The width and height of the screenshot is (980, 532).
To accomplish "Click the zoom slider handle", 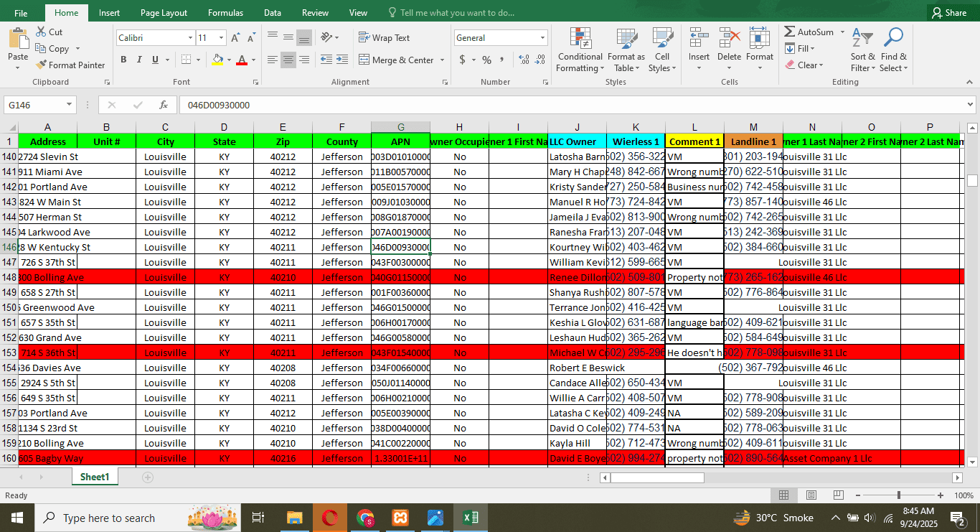I will pyautogui.click(x=899, y=495).
